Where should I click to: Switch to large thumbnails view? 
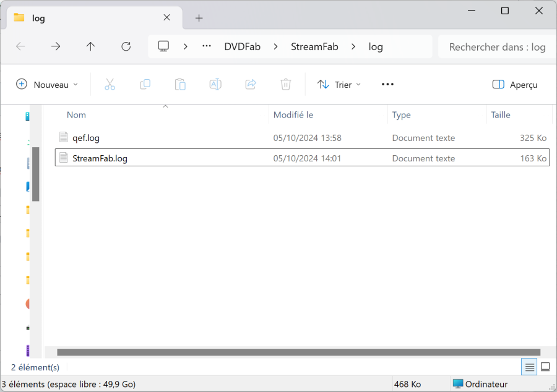(x=545, y=367)
